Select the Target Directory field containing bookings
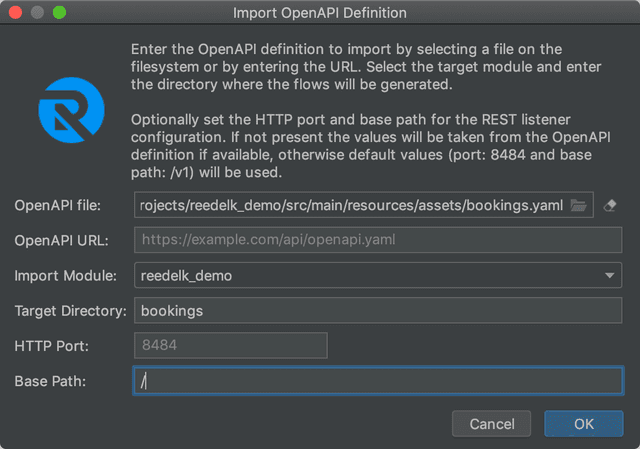640x449 pixels. point(377,310)
